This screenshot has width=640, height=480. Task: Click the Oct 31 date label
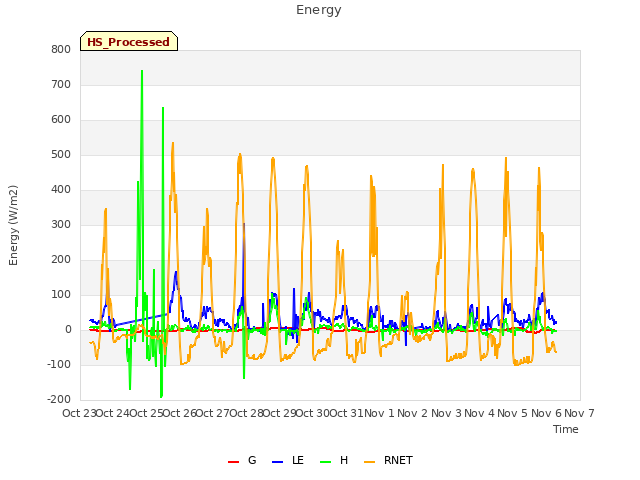(x=346, y=413)
